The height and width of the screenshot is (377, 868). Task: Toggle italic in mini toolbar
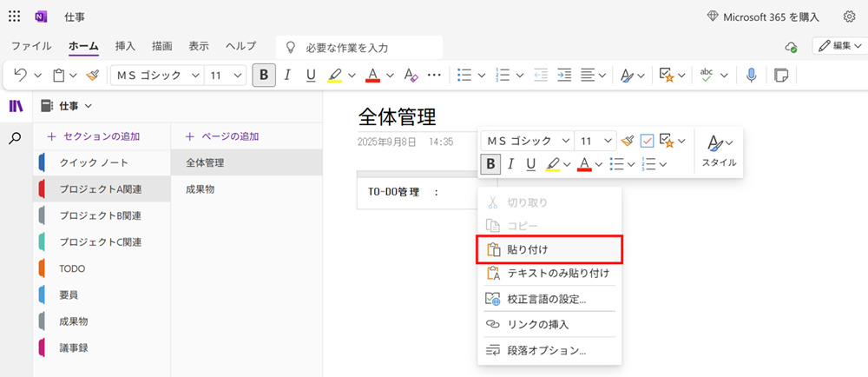(x=511, y=164)
